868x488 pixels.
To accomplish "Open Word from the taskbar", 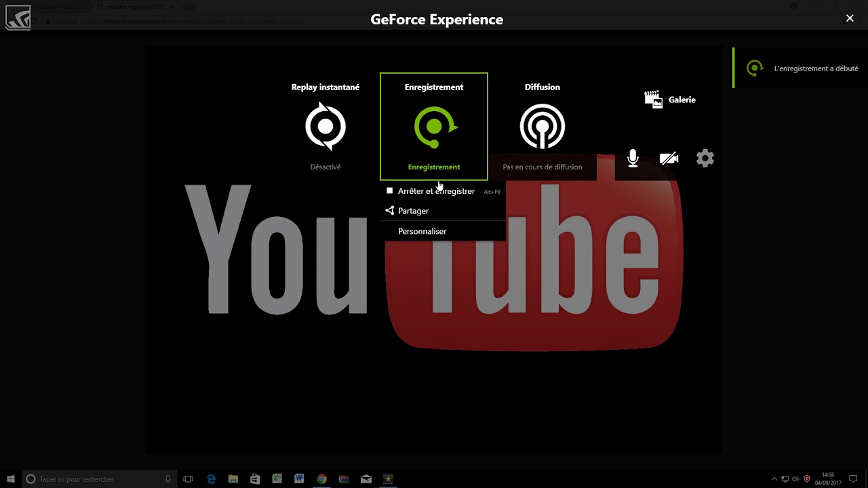I will [299, 479].
